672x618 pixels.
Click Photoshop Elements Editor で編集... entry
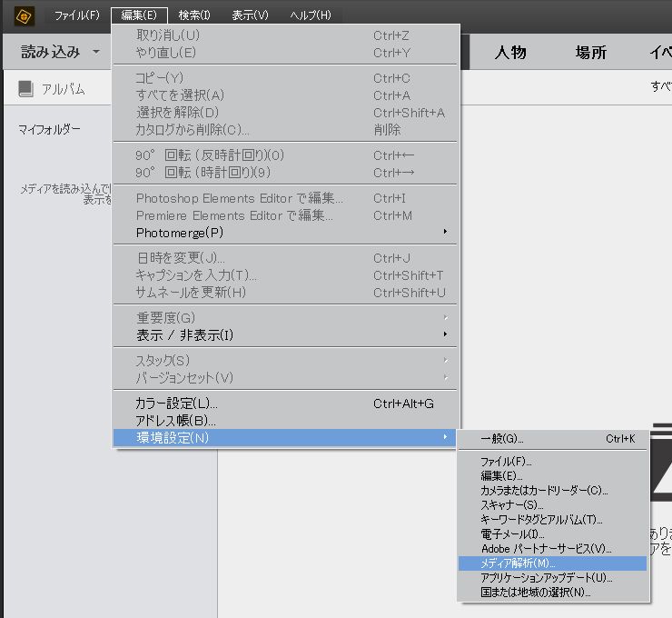click(x=285, y=198)
